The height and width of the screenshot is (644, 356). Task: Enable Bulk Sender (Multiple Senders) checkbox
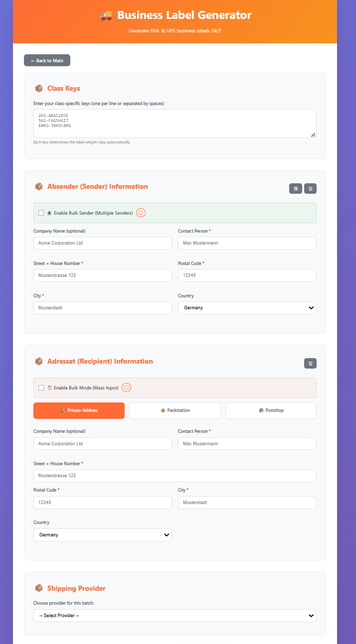click(41, 213)
